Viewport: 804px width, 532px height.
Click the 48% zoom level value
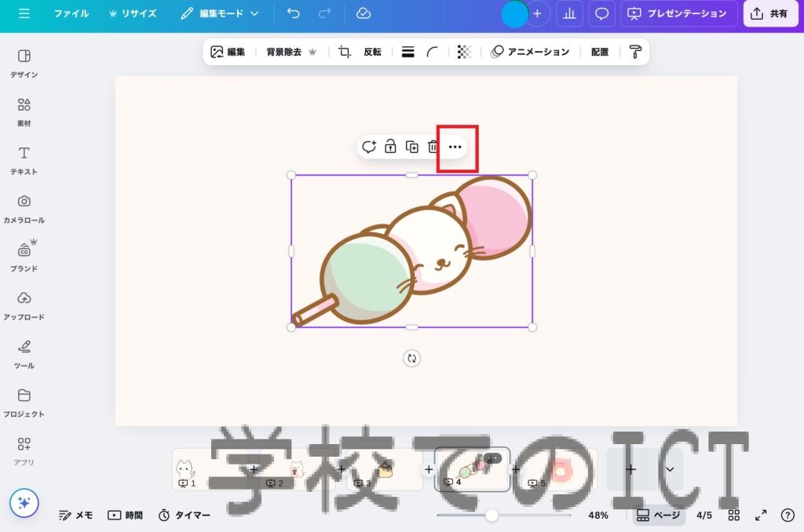point(598,515)
